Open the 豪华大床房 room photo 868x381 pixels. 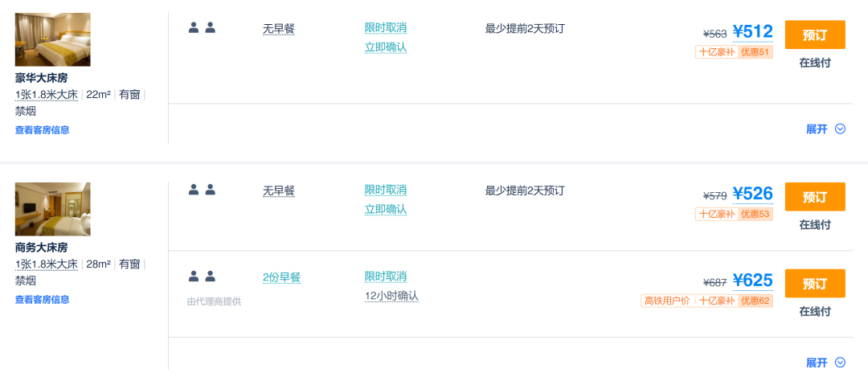(52, 39)
